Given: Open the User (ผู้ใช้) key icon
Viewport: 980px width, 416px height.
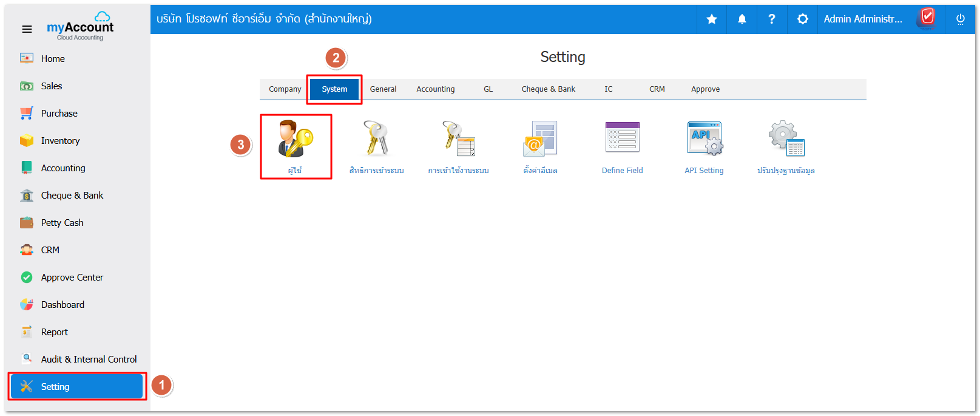Looking at the screenshot, I should pos(296,139).
